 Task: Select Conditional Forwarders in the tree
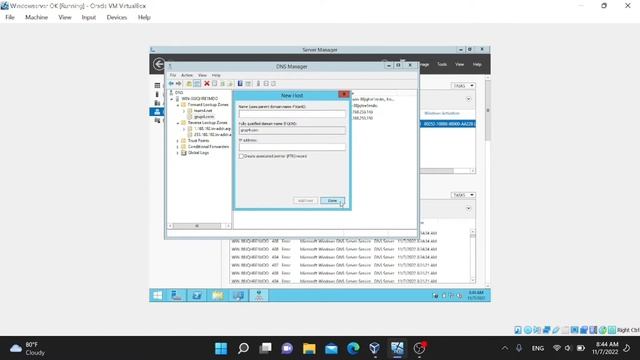pos(208,147)
